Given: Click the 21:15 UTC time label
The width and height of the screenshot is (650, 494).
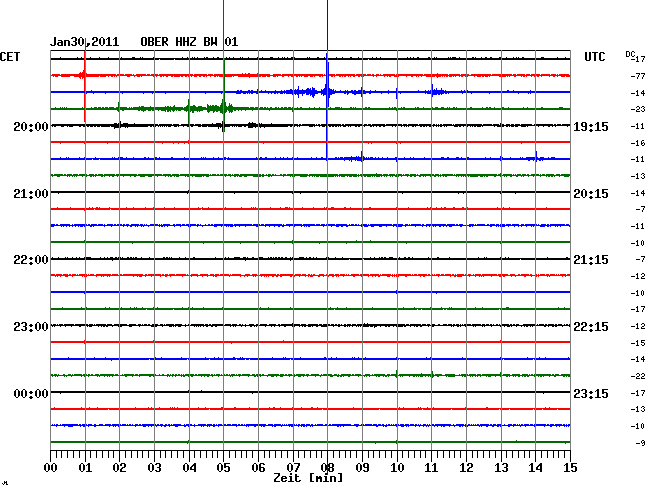Looking at the screenshot, I should click(x=591, y=260).
